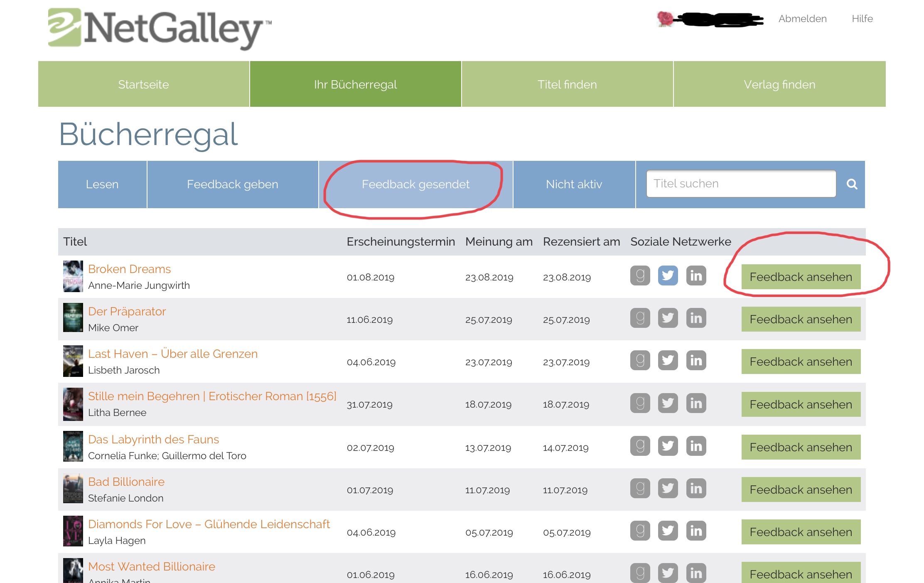Click the Bad Billionaire cover thumbnail

tap(73, 489)
